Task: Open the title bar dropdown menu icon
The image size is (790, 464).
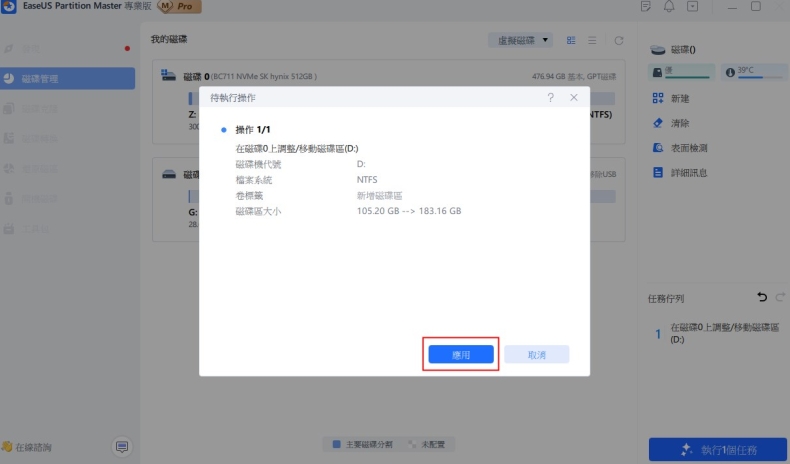Action: tap(692, 6)
